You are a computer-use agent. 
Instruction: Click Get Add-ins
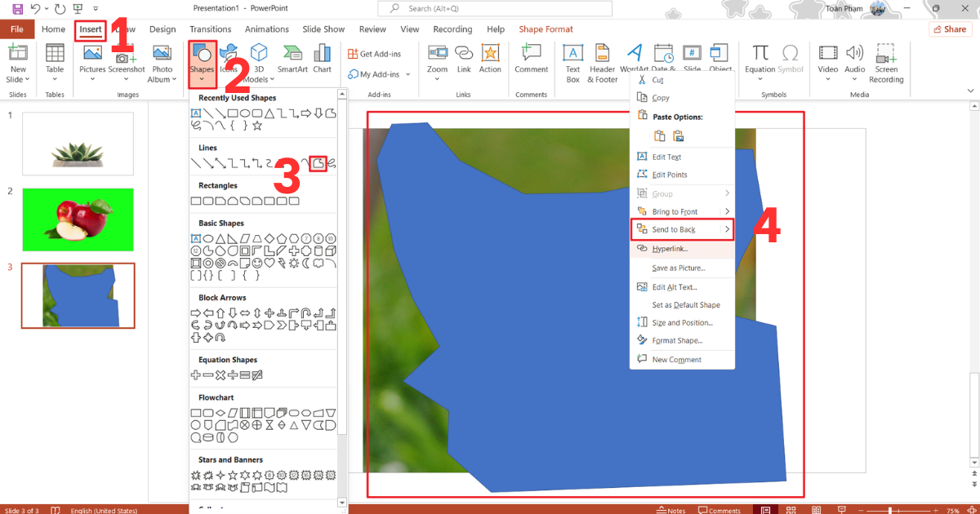(375, 54)
